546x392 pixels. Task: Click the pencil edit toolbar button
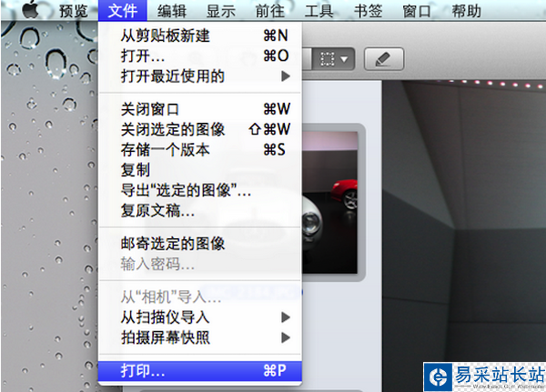[x=384, y=59]
